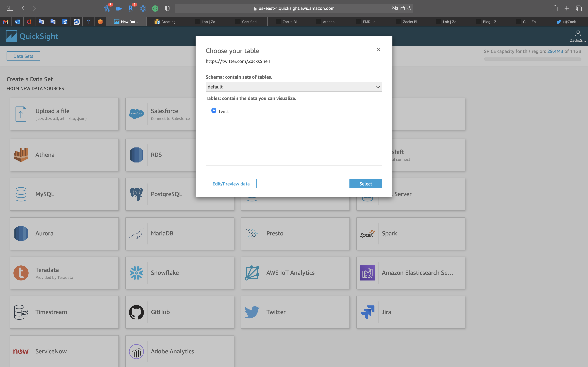Close the Choose your table dialog

(x=378, y=50)
